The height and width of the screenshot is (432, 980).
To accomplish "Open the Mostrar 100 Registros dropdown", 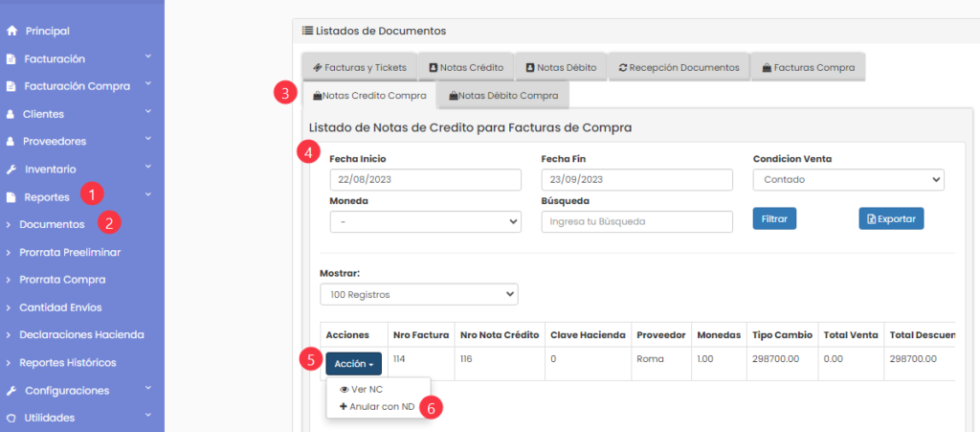I will click(419, 294).
